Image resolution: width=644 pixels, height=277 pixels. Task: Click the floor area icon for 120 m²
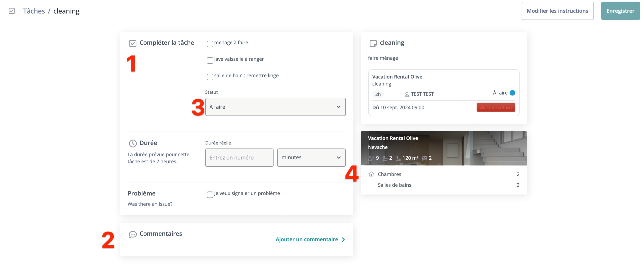coord(398,158)
